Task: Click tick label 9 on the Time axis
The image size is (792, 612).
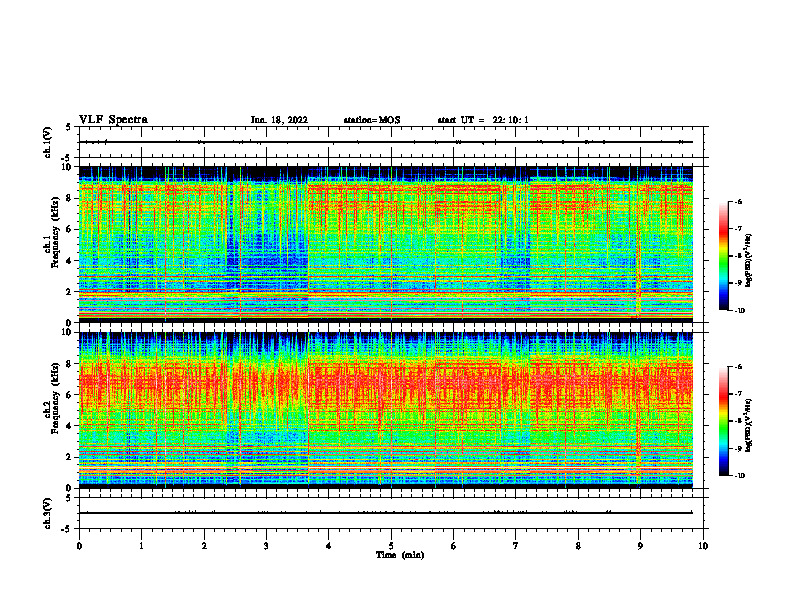Action: coord(640,546)
